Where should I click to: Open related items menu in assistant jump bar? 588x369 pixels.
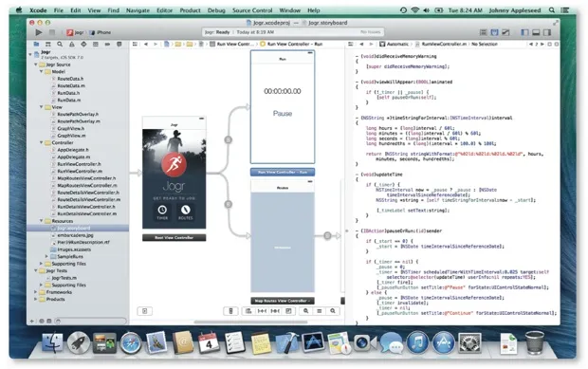pyautogui.click(x=351, y=45)
